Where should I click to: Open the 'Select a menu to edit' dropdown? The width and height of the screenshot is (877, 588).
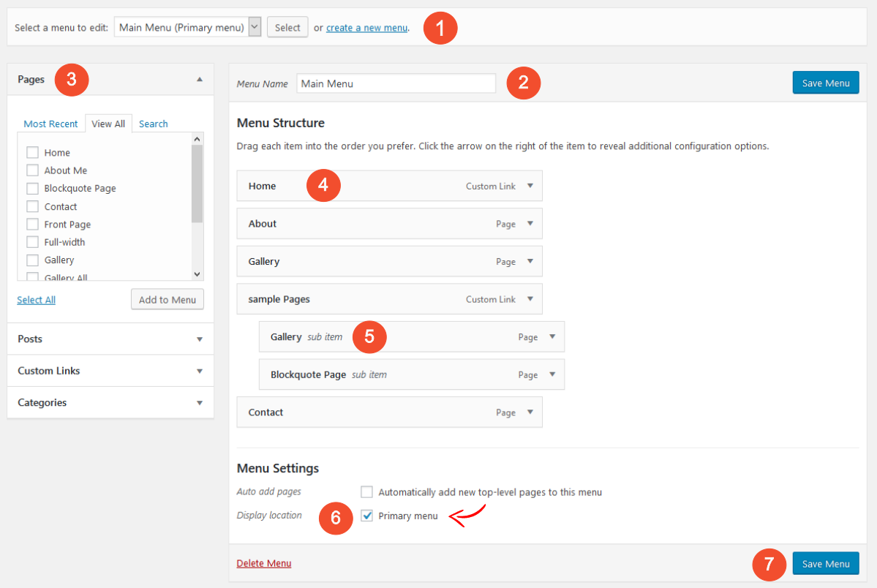tap(187, 27)
